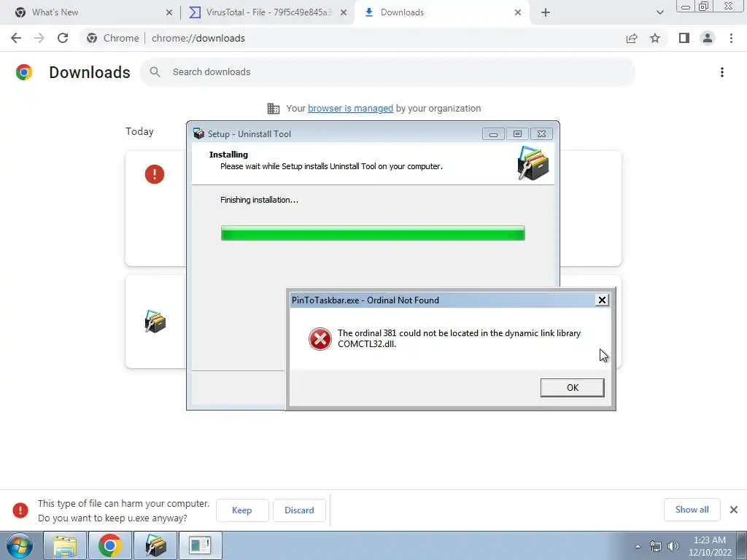Close the What's New tab

point(169,13)
